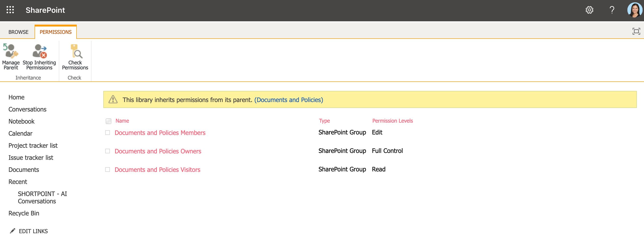Open Calendar in left navigation

coord(21,133)
